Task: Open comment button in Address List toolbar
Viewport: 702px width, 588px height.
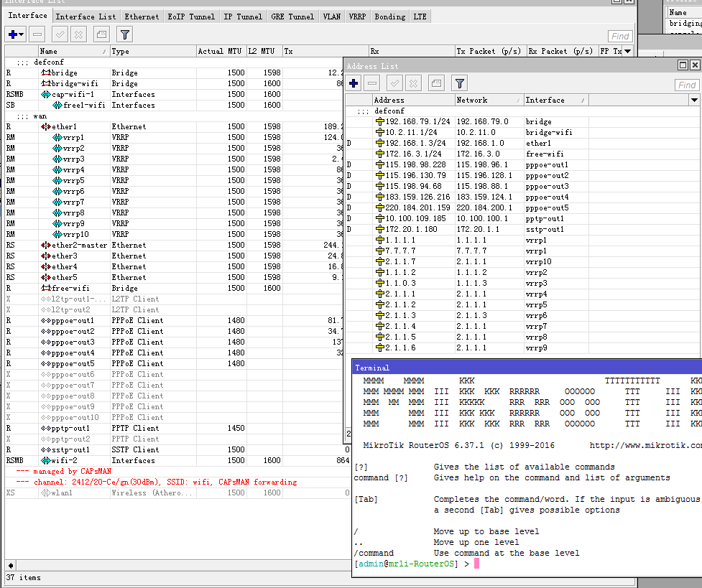Action: pos(437,83)
